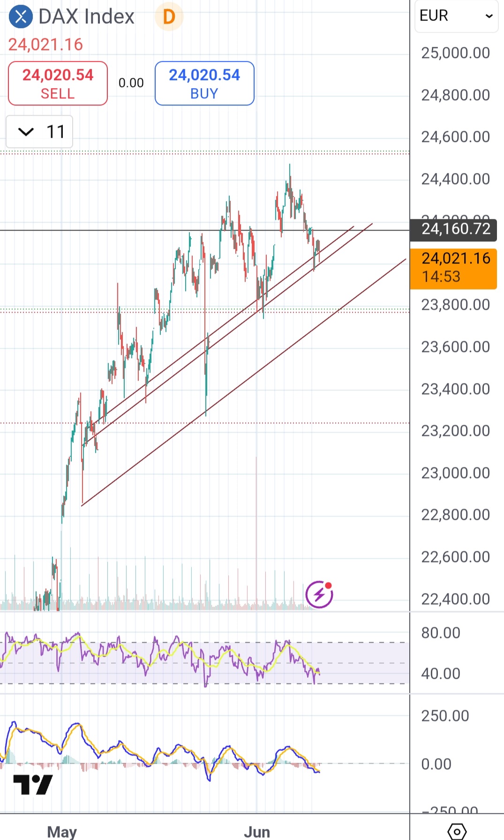
Task: Click the 23,000.00 price scale label
Action: (456, 473)
